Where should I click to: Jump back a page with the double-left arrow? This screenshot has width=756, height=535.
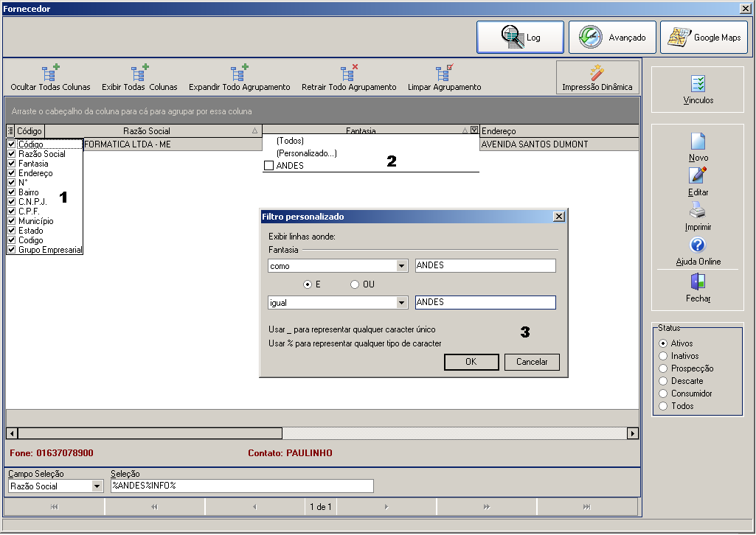coord(154,506)
